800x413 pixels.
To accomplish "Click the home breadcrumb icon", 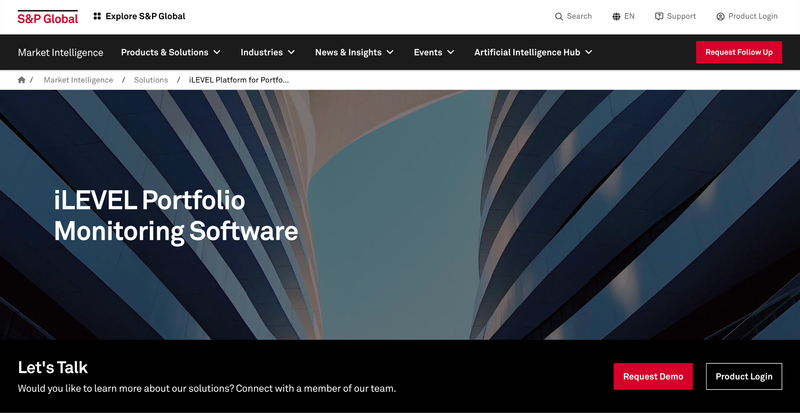I will click(x=21, y=80).
